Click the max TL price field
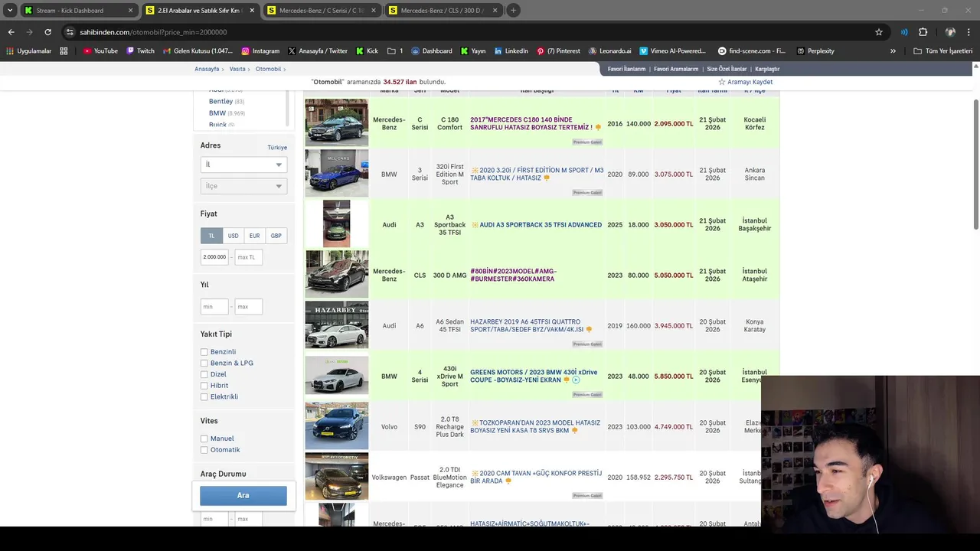Viewport: 980px width, 551px height. point(249,257)
